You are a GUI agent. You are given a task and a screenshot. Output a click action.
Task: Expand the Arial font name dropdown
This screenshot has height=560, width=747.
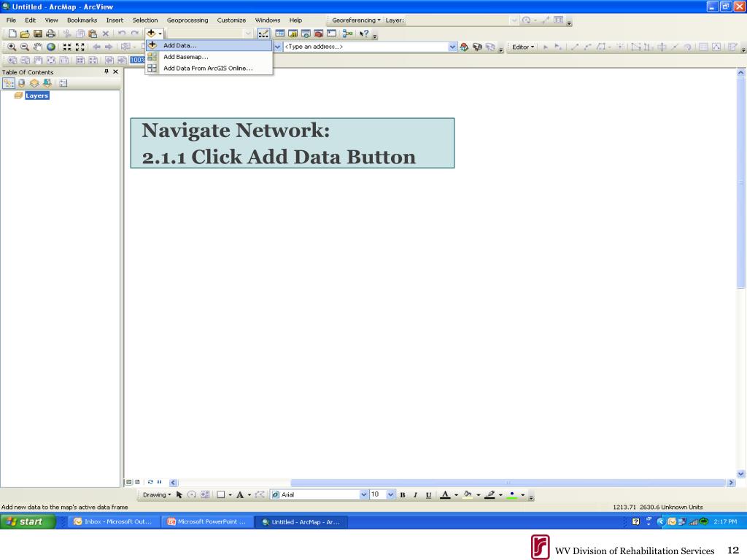coord(364,495)
